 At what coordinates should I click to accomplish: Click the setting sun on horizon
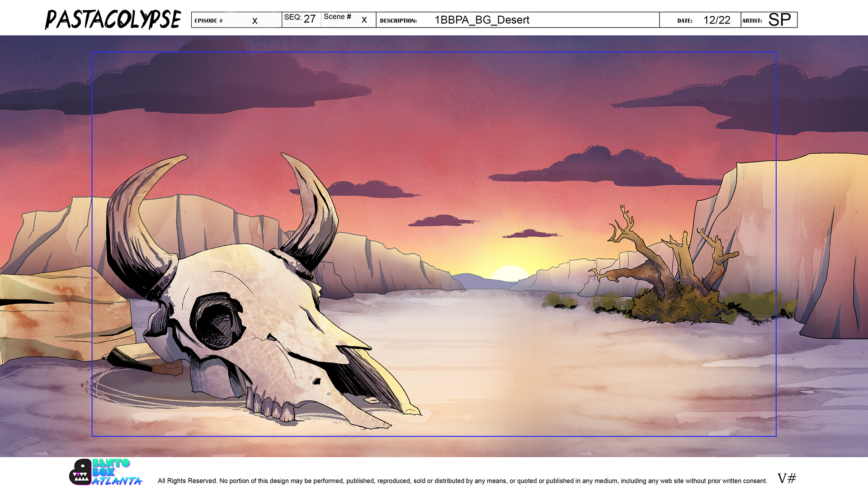point(509,273)
